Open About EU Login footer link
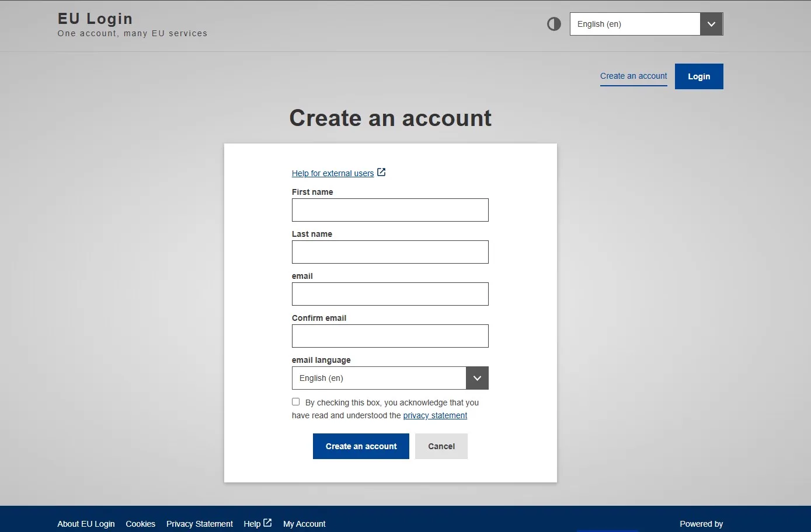Image resolution: width=811 pixels, height=532 pixels. point(86,524)
